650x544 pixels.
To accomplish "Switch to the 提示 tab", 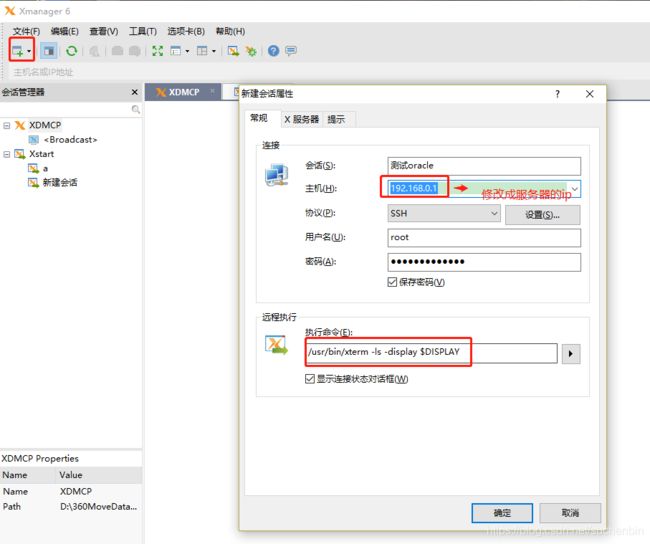I will pyautogui.click(x=336, y=119).
